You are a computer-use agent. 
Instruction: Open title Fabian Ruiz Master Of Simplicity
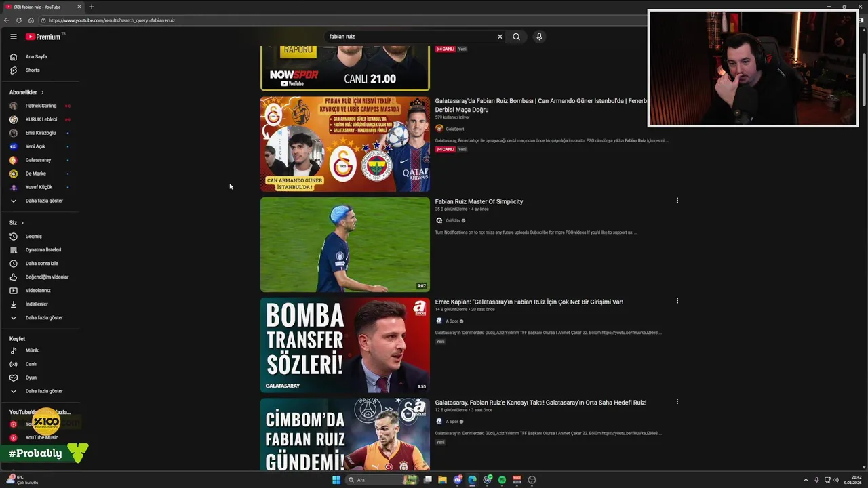click(x=479, y=201)
